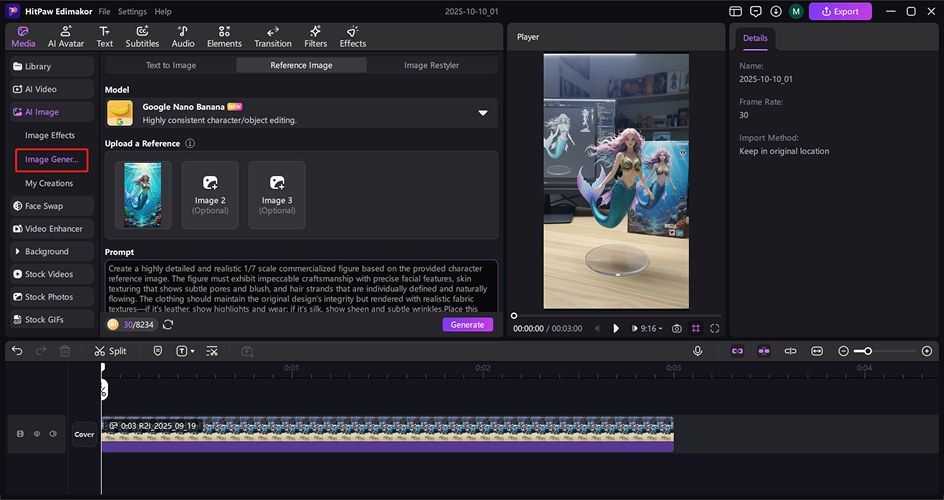This screenshot has height=500, width=944.
Task: Click the Split scissors tool
Action: 110,351
